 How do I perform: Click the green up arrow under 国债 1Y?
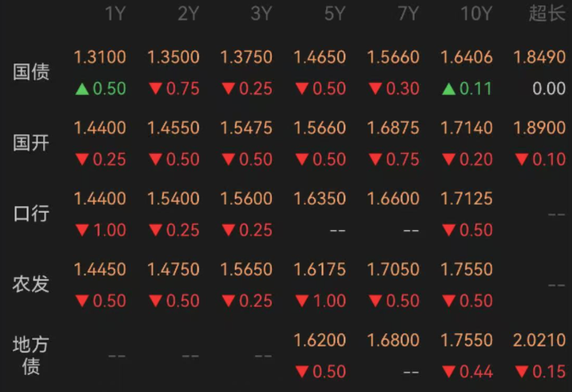pos(82,89)
